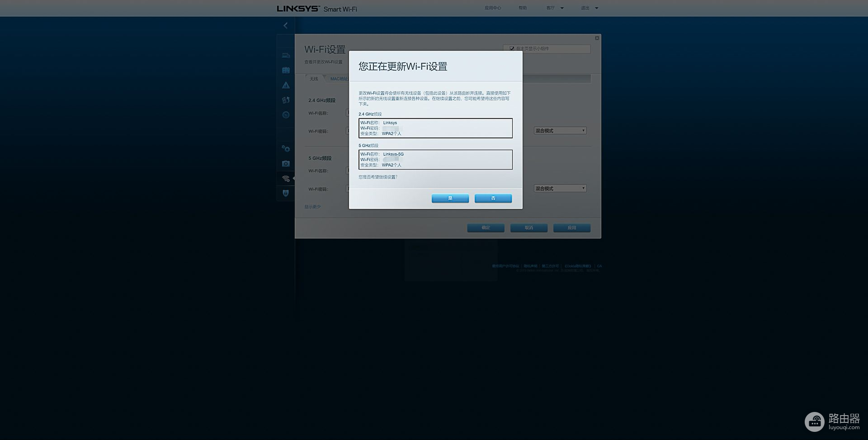The height and width of the screenshot is (440, 868).
Task: Click the Wi-Fi name value Linksys-5G
Action: click(x=393, y=154)
